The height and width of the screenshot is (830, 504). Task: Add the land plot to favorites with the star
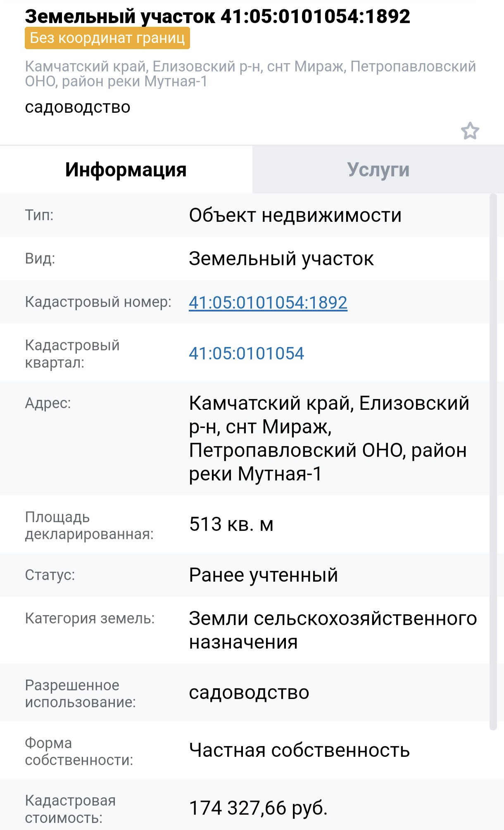coord(470,131)
